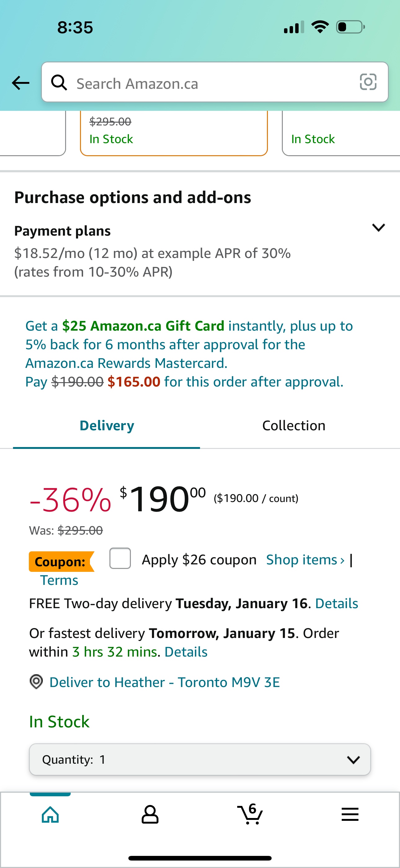Image resolution: width=400 pixels, height=868 pixels.
Task: Go to the Home tab icon
Action: tap(50, 815)
